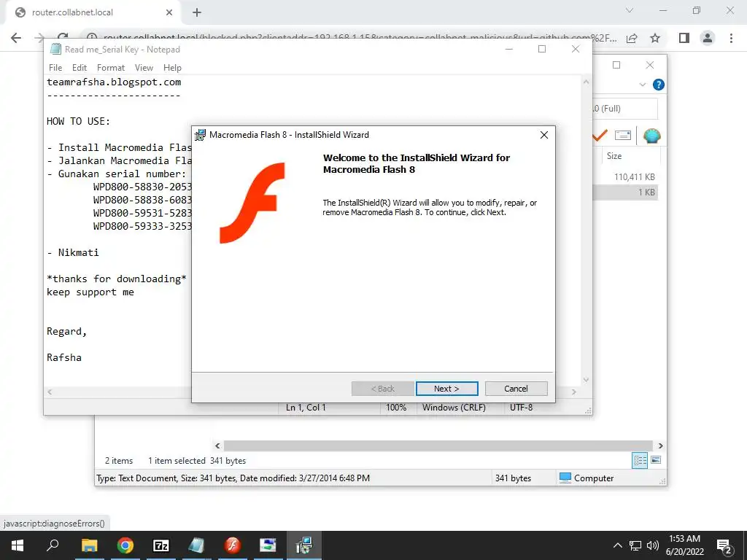This screenshot has height=560, width=747.
Task: Switch to Chrome from the taskbar
Action: (125, 545)
